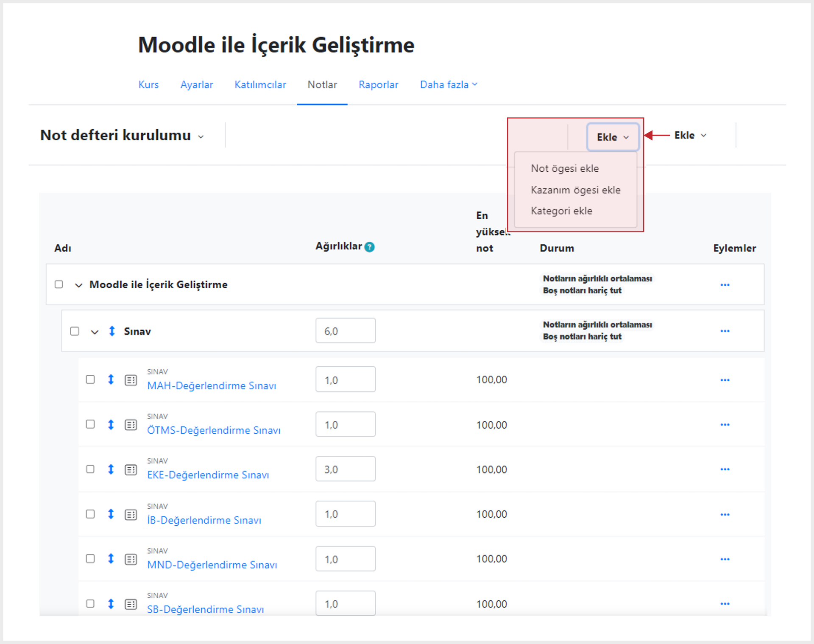Viewport: 814px width, 644px height.
Task: Click the MND-Değerlendirme Sınavı weight field
Action: [x=346, y=559]
